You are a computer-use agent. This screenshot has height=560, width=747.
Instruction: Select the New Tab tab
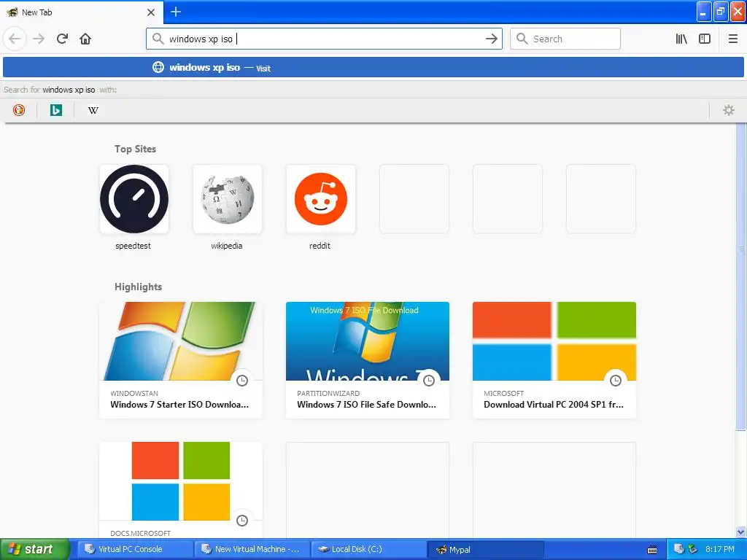[81, 12]
